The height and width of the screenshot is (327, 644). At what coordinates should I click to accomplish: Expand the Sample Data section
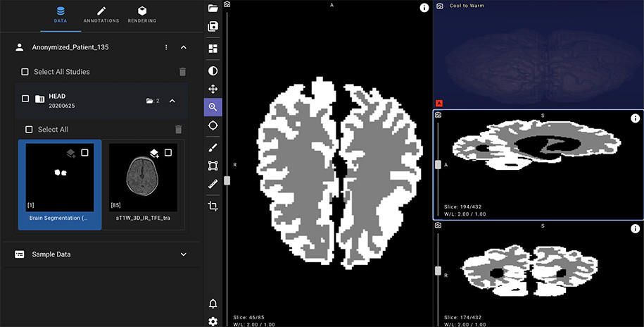pyautogui.click(x=183, y=254)
